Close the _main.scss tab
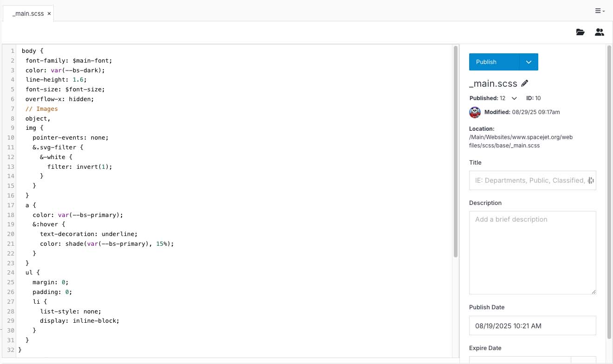Screen dimensions: 613x364 pyautogui.click(x=49, y=13)
